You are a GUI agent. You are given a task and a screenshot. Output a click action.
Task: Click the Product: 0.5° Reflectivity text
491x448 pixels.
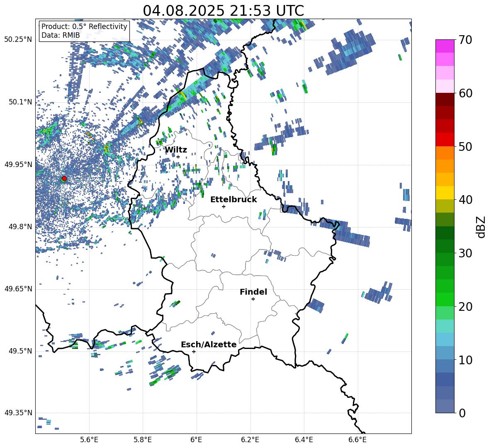pyautogui.click(x=84, y=26)
